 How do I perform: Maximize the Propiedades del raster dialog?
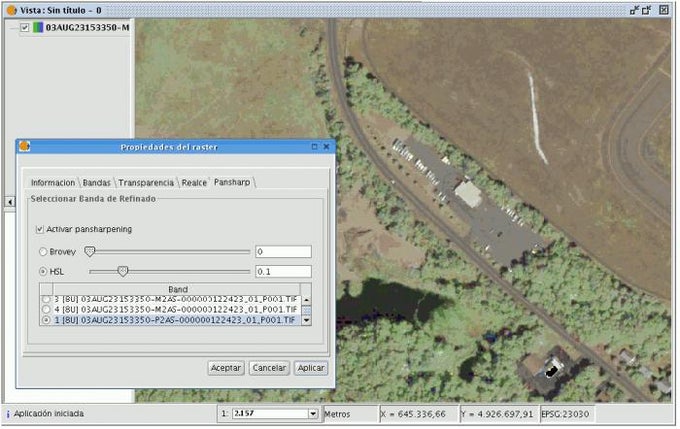pos(314,147)
